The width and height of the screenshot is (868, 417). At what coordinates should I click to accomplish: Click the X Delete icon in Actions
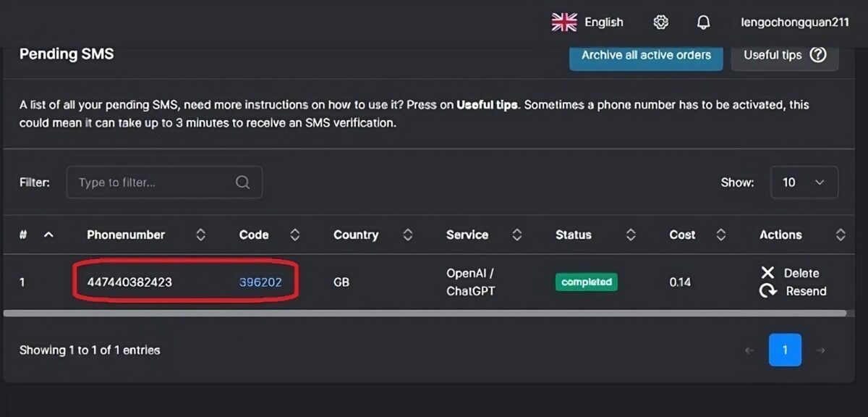767,272
